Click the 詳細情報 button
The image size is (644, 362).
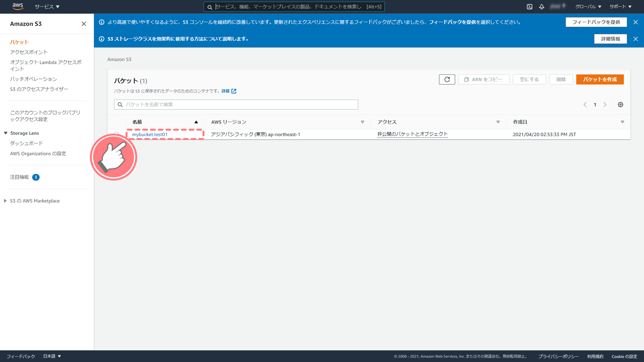point(611,39)
